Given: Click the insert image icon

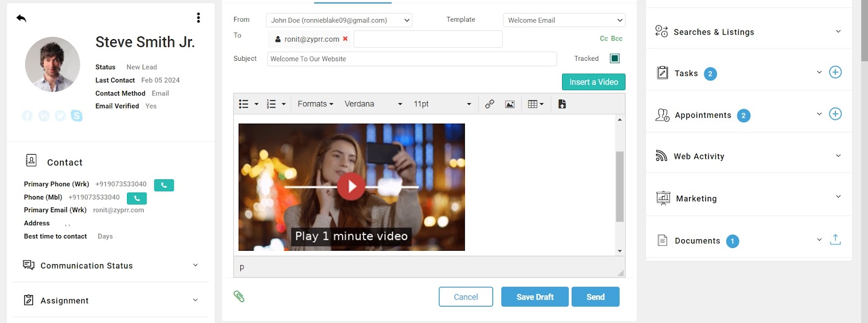Looking at the screenshot, I should pos(509,104).
